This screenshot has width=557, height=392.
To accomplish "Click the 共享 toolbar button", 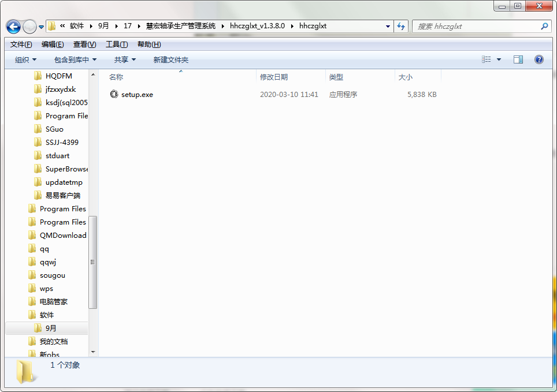I will coord(125,59).
